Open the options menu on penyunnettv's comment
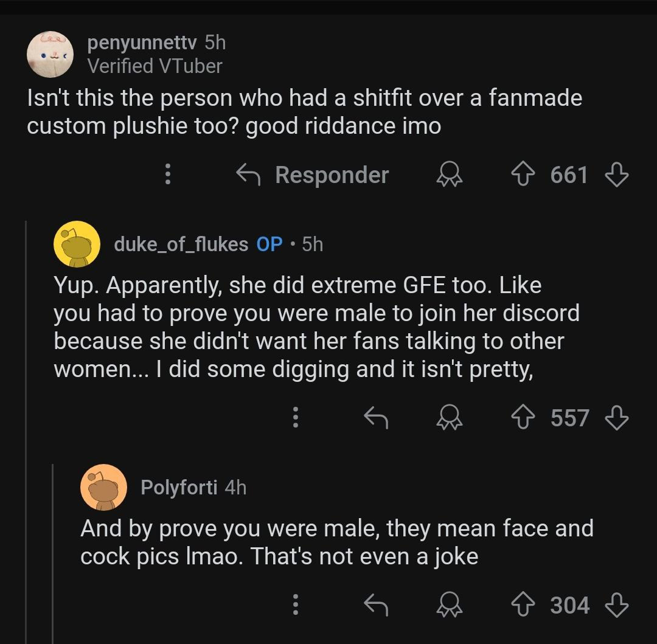The image size is (657, 644). click(x=168, y=174)
